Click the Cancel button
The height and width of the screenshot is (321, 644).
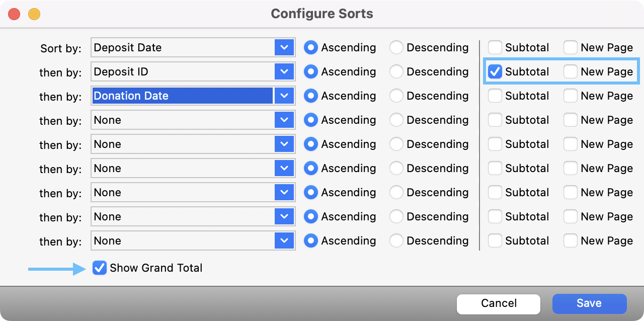[x=498, y=303]
